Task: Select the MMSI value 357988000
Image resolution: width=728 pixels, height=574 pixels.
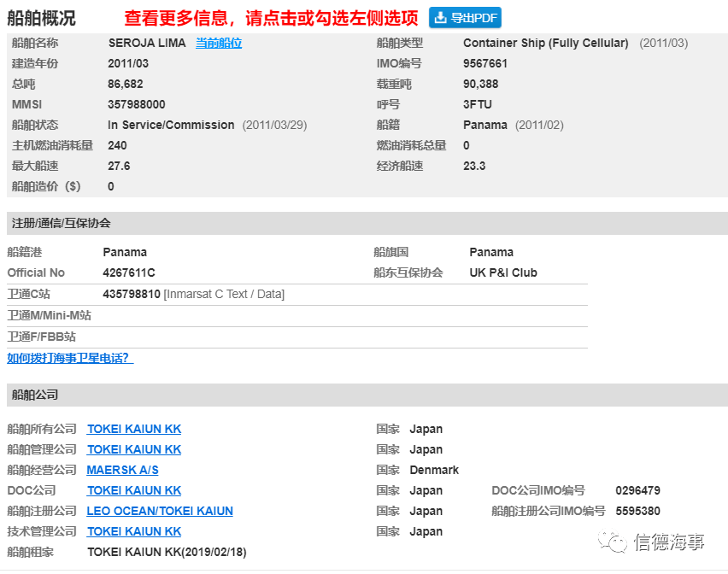Action: (x=137, y=104)
